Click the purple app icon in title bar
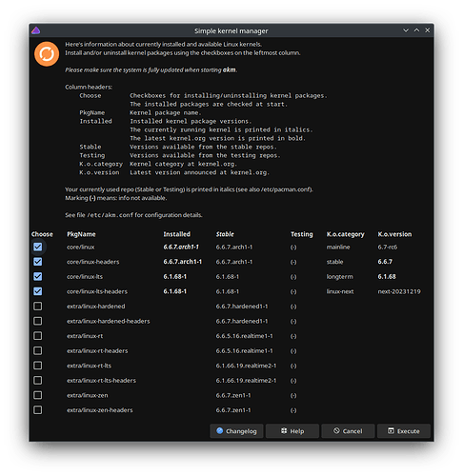The height and width of the screenshot is (476, 463). coord(36,30)
